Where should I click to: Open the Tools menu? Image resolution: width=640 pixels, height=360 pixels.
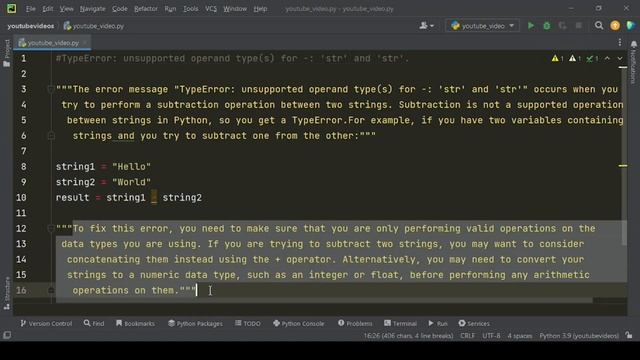click(x=190, y=9)
